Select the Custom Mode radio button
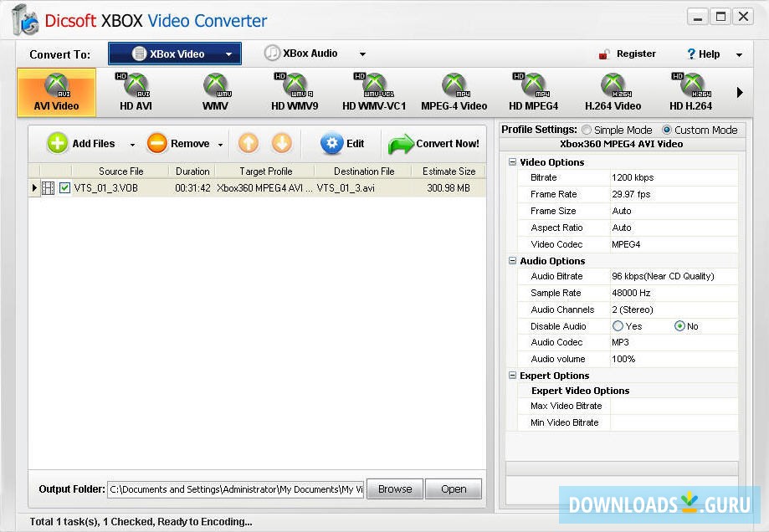 coord(667,130)
